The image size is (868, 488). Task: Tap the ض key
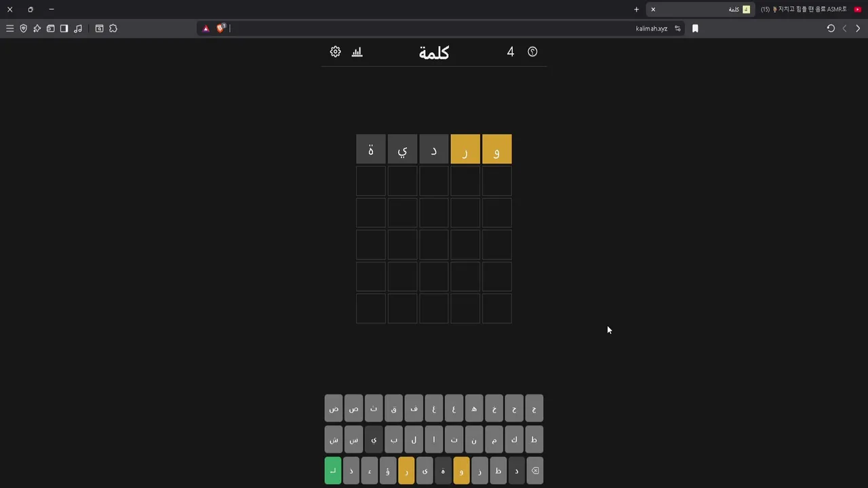click(x=334, y=409)
